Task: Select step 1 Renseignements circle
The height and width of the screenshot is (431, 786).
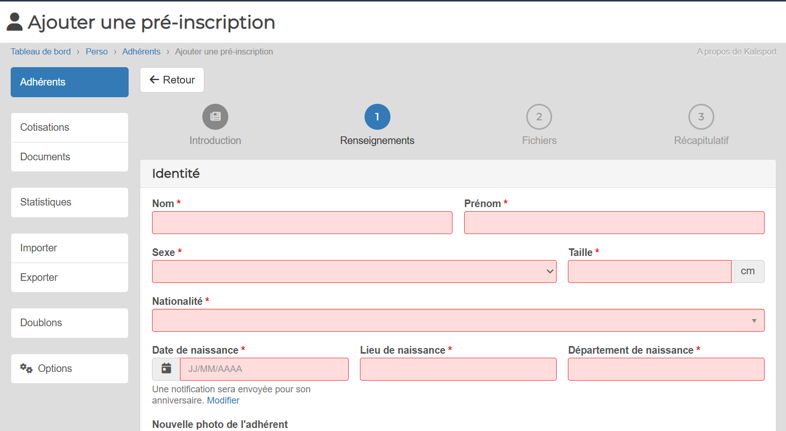Action: [x=377, y=117]
